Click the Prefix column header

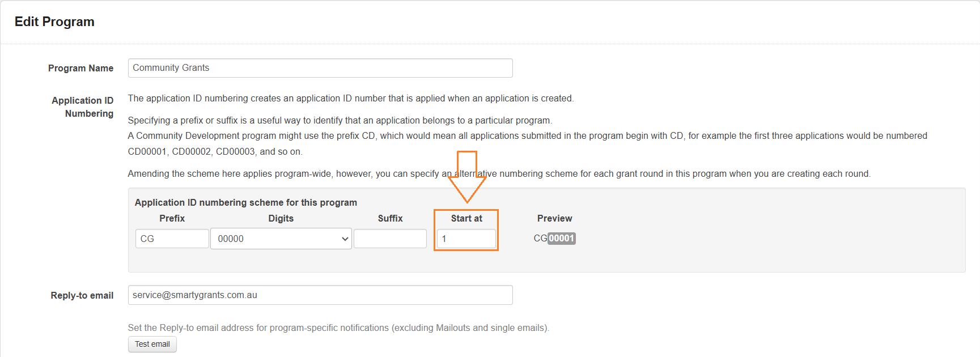(x=172, y=218)
